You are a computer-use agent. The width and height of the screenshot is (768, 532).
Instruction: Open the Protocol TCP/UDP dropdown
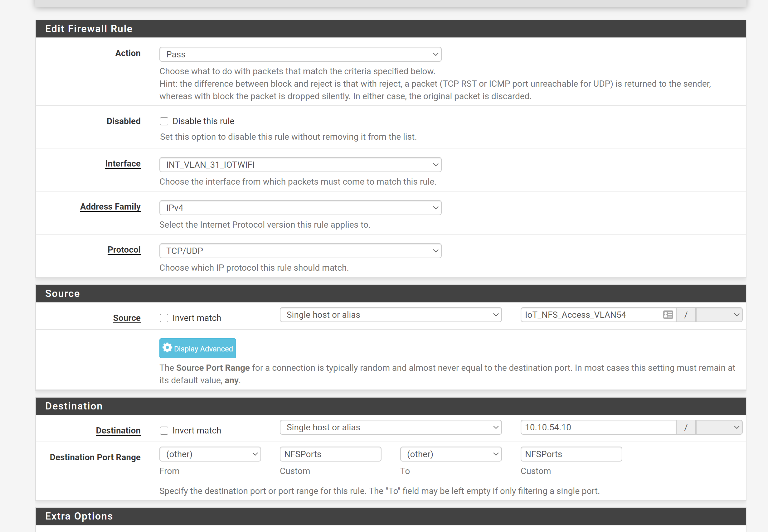coord(300,251)
